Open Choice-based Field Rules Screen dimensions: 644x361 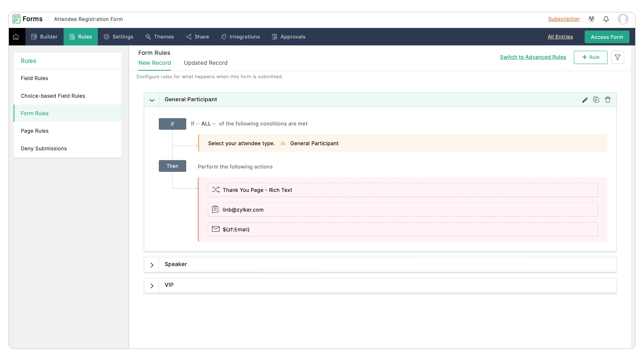click(x=67, y=96)
